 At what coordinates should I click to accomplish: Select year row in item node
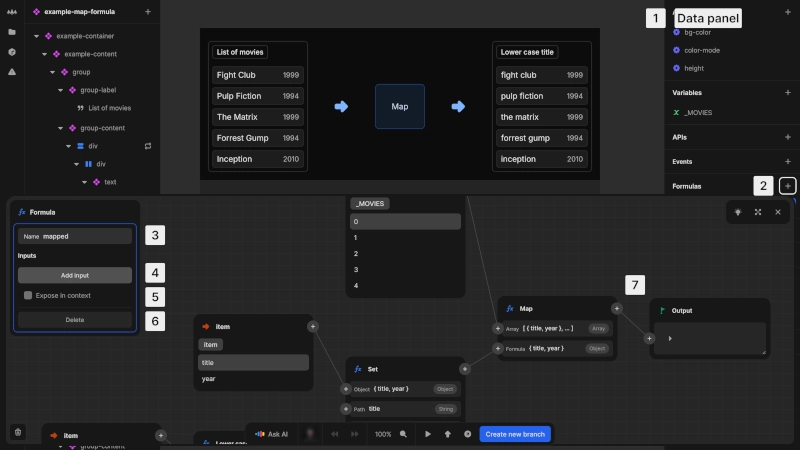(x=253, y=379)
